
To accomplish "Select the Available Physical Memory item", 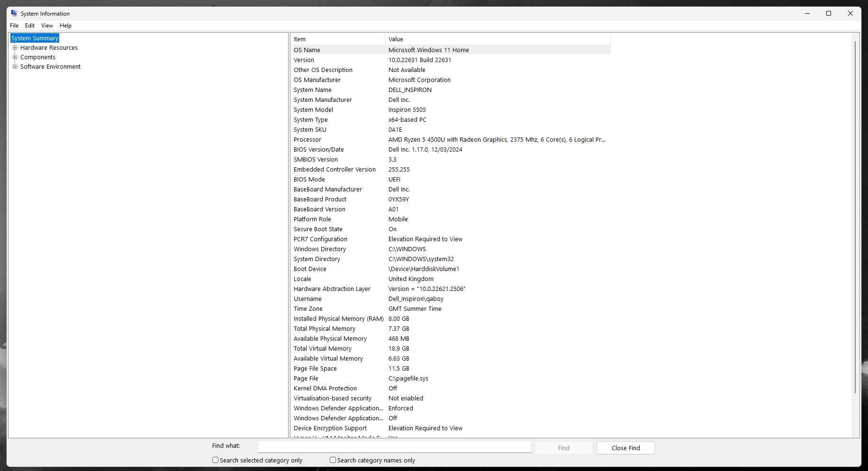I will (330, 339).
